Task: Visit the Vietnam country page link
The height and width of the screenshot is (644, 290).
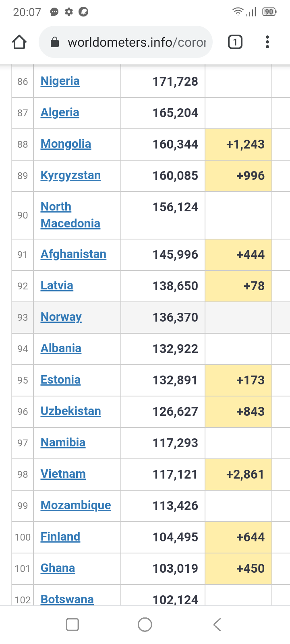Action: click(x=63, y=474)
